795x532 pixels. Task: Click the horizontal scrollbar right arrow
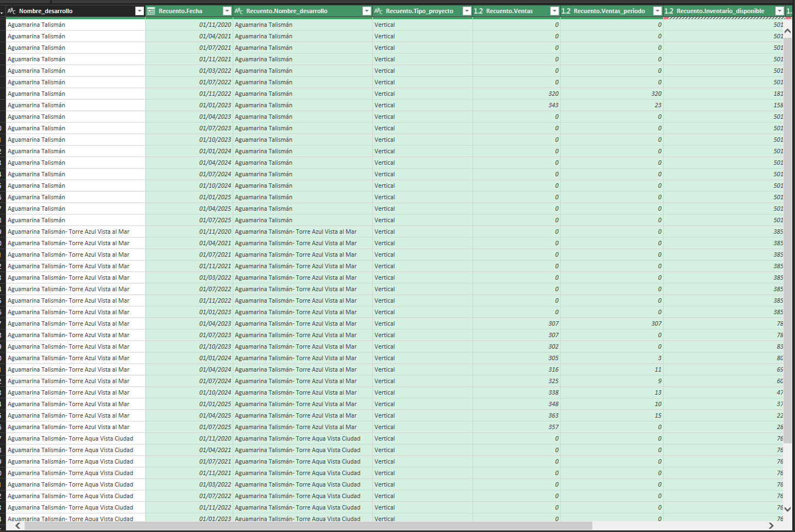(x=771, y=525)
